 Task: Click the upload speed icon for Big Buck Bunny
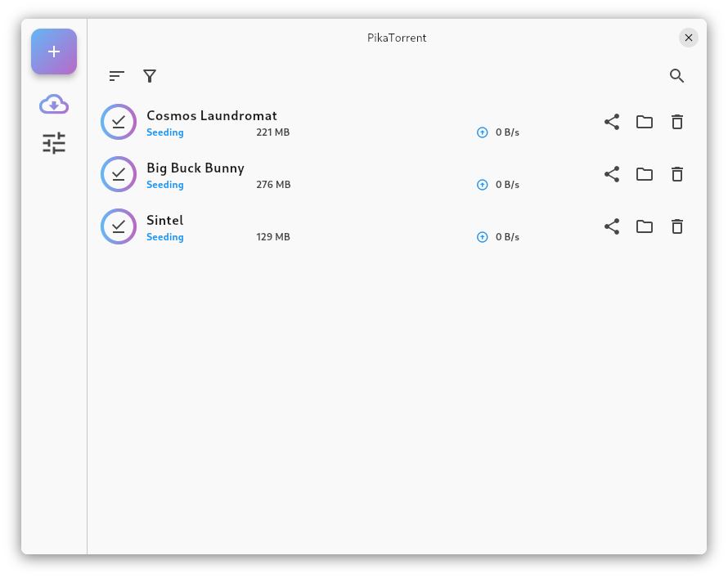coord(483,184)
